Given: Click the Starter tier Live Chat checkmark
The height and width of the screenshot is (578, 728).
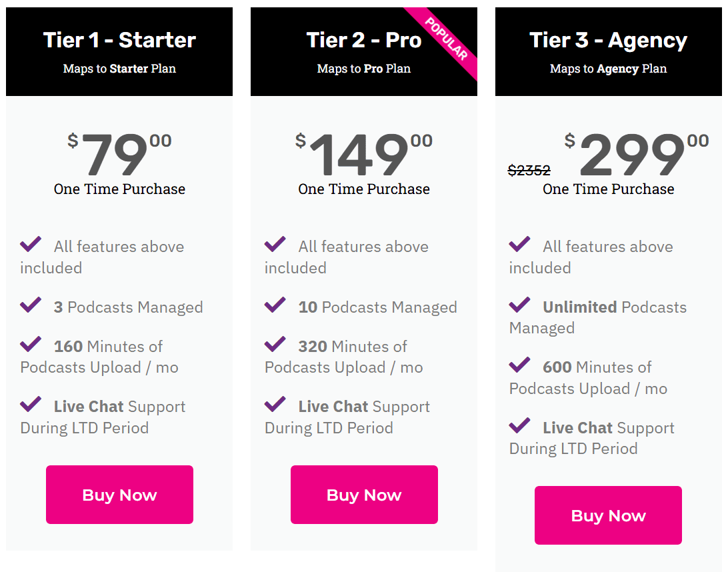Looking at the screenshot, I should [x=31, y=405].
